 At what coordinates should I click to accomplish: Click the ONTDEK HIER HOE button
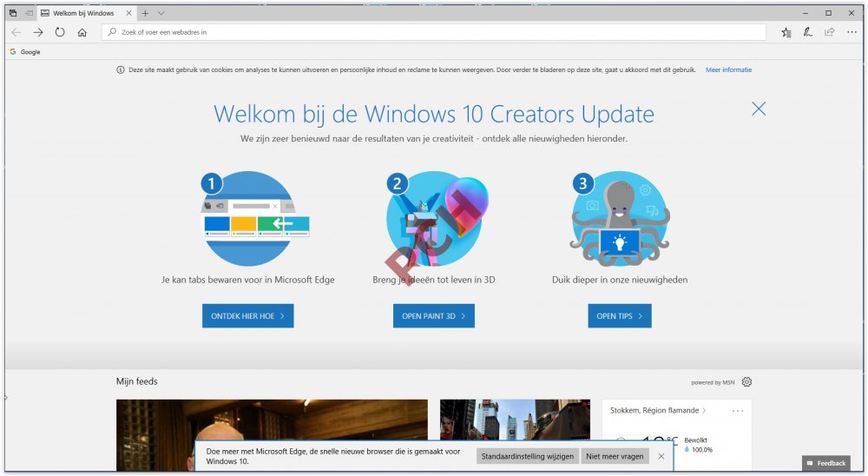(x=248, y=316)
